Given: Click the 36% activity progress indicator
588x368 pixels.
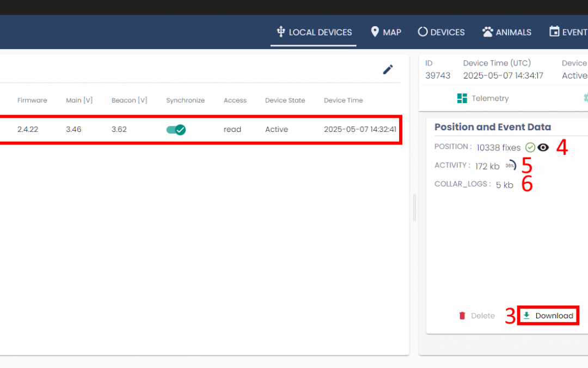Looking at the screenshot, I should (x=511, y=166).
